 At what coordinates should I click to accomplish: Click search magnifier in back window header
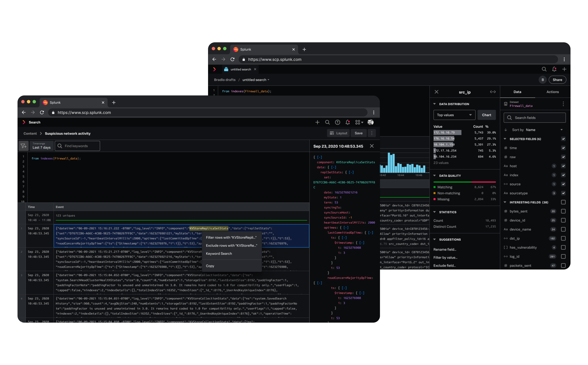[x=544, y=69]
